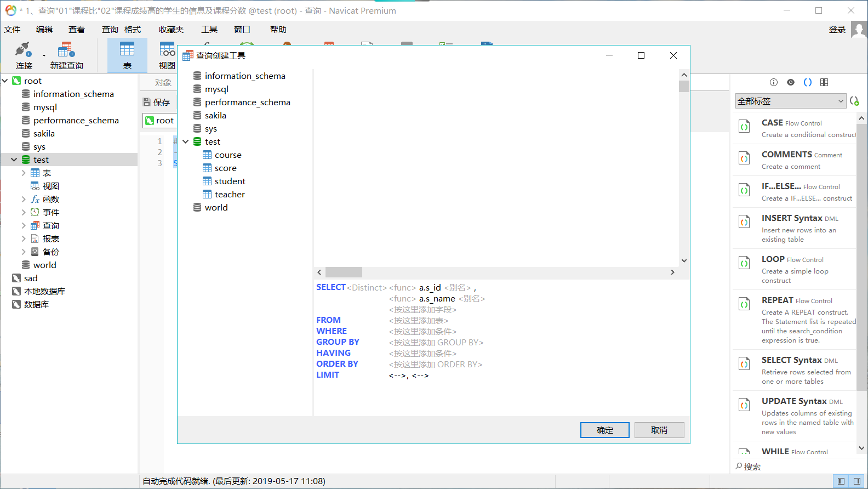Click the LOOP snippet icon
Image resolution: width=868 pixels, height=489 pixels.
point(744,263)
